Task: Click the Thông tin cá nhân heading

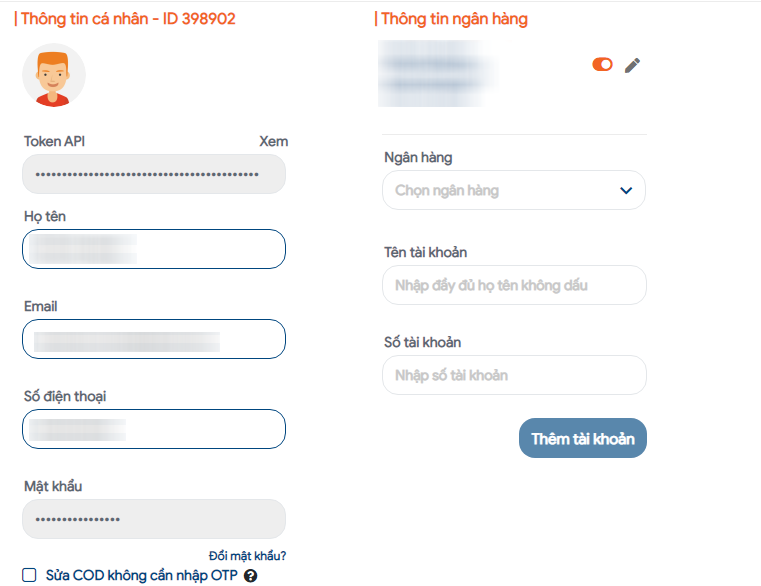Action: 128,19
